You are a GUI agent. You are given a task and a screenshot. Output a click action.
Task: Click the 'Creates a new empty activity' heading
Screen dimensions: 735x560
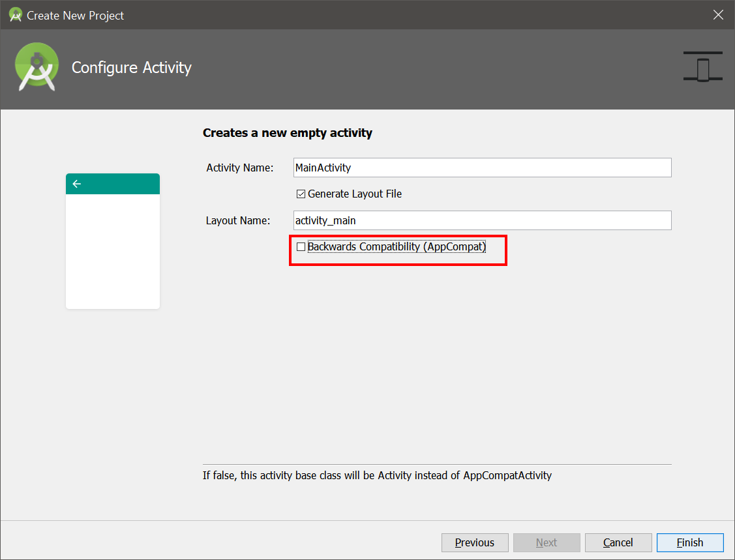point(288,133)
